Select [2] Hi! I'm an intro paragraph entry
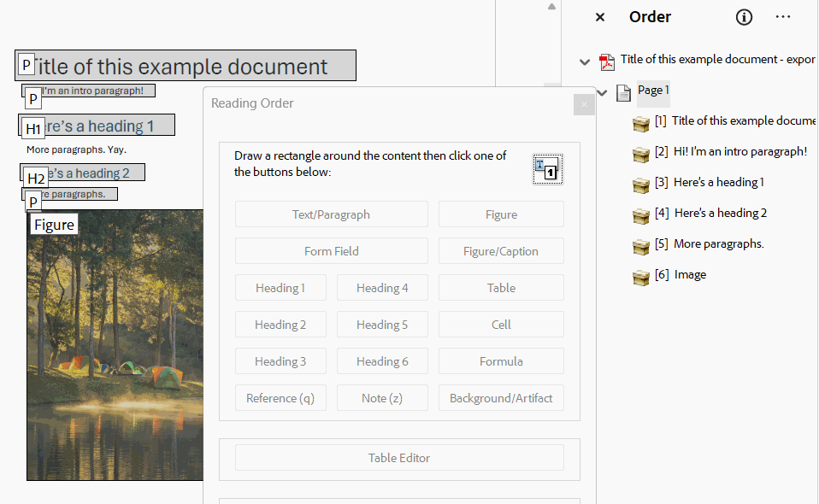Viewport: 819px width, 504px height. tap(731, 151)
